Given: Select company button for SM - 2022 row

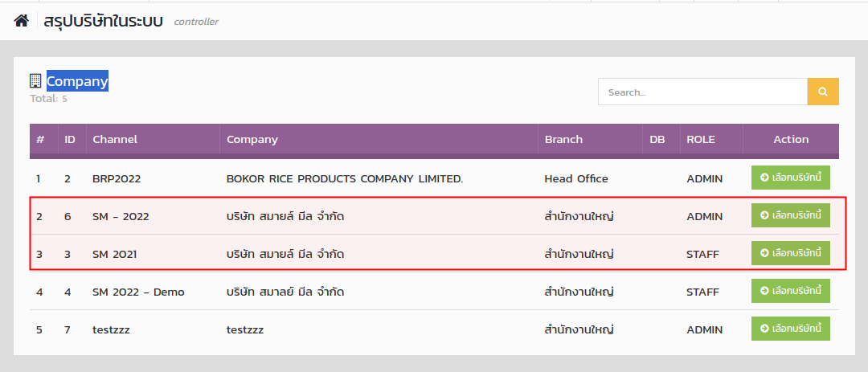Looking at the screenshot, I should coord(791,215).
